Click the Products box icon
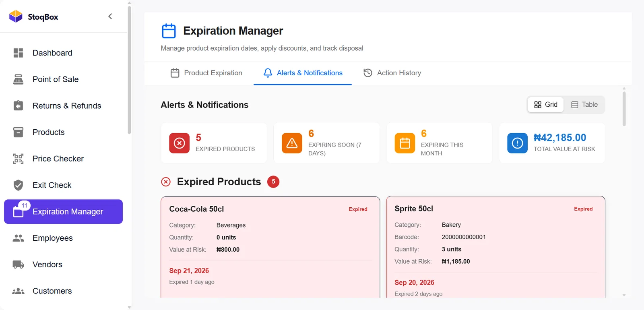The height and width of the screenshot is (310, 644). 18,132
